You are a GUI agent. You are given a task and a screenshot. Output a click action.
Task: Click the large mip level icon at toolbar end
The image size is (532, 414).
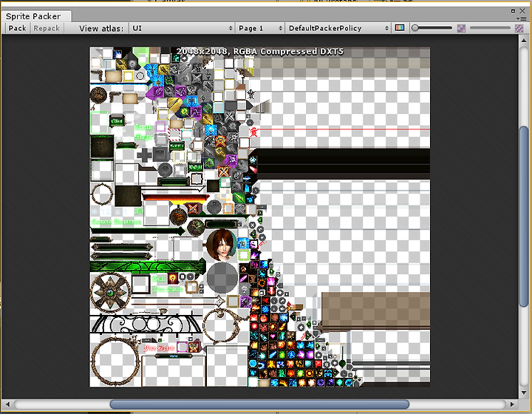click(519, 29)
